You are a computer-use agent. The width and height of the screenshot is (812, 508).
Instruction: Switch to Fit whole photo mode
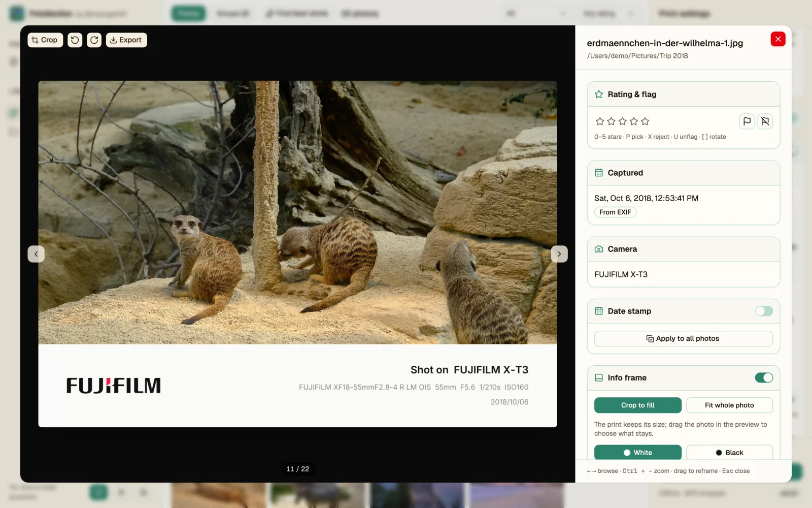pos(729,405)
